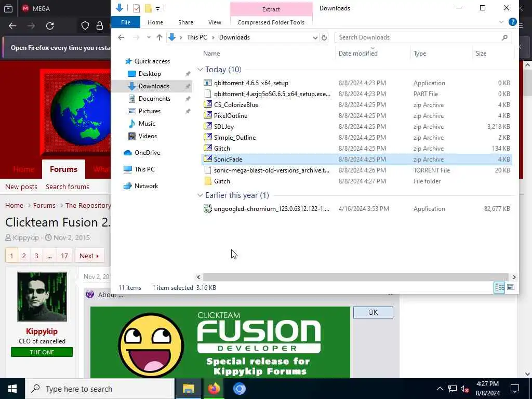Reload the page in Firefox

[x=50, y=26]
